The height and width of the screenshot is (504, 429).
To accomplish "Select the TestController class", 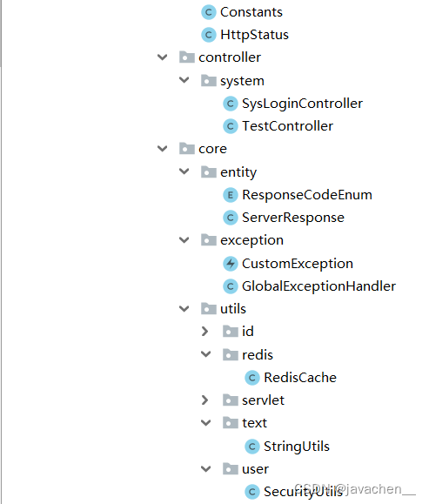I will (287, 126).
